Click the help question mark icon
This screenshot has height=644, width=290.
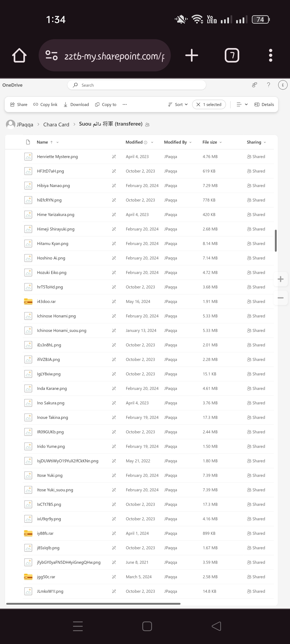pyautogui.click(x=269, y=85)
